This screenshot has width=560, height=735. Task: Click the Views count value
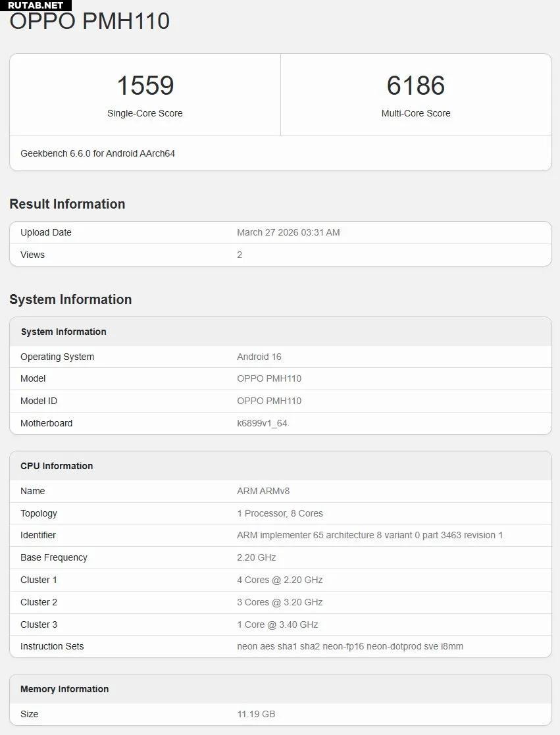tap(240, 255)
